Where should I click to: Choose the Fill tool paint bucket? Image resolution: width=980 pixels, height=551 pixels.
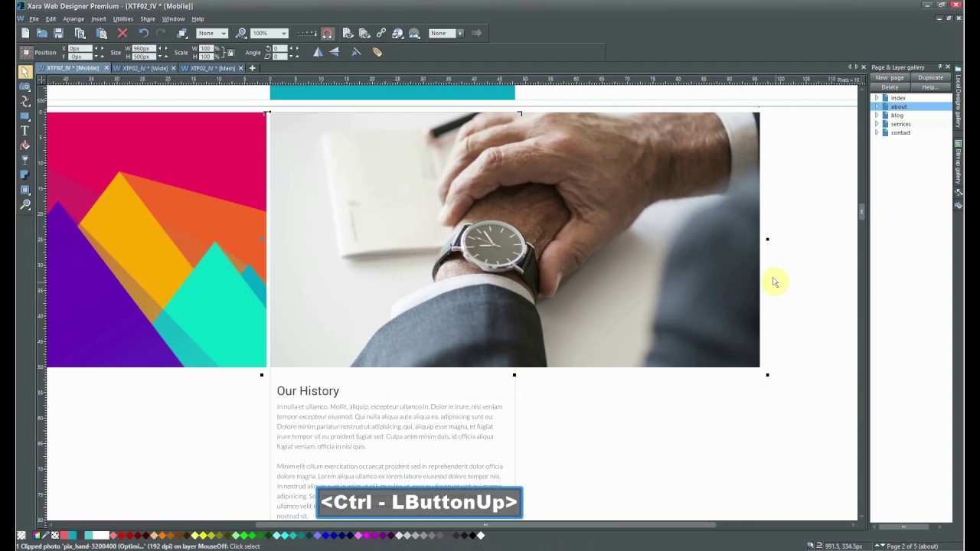click(24, 145)
